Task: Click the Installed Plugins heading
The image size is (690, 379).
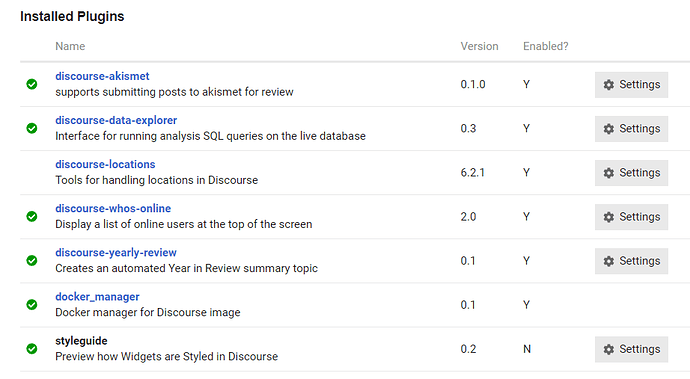Action: [72, 16]
